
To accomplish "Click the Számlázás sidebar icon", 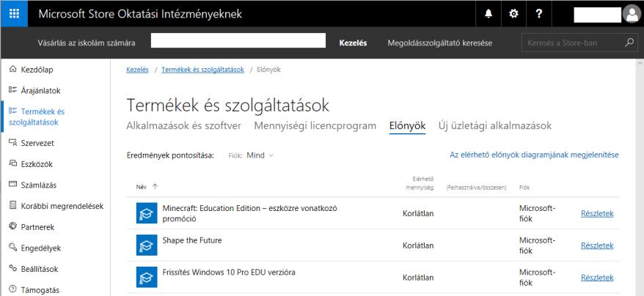I will click(x=13, y=185).
